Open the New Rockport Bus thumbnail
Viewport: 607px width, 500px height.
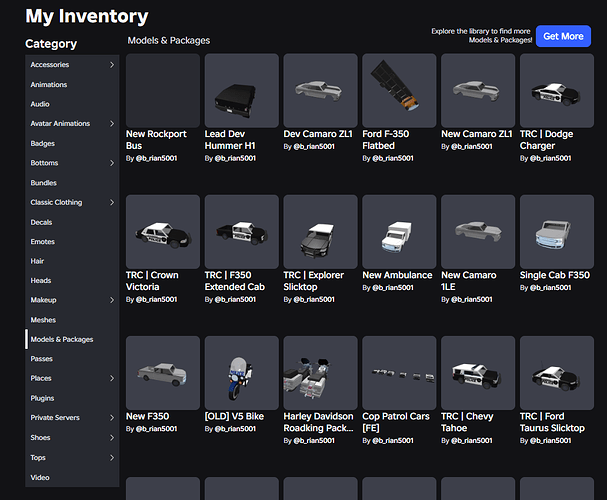[163, 91]
